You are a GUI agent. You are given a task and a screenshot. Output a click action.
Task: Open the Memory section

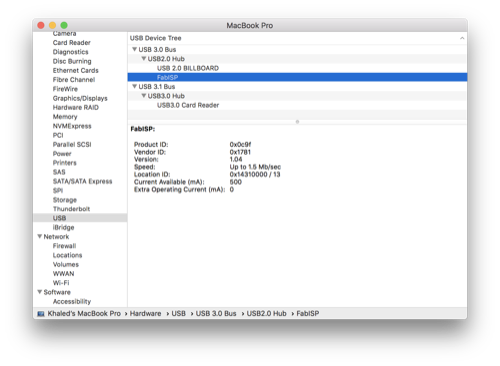coord(65,117)
